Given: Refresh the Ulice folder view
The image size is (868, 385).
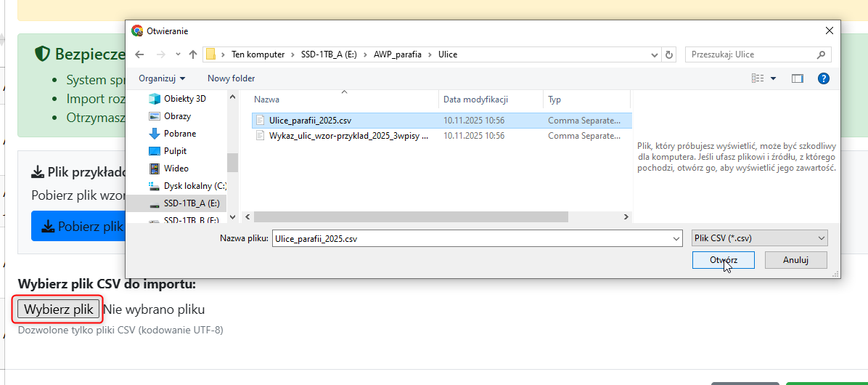Looking at the screenshot, I should coord(669,54).
